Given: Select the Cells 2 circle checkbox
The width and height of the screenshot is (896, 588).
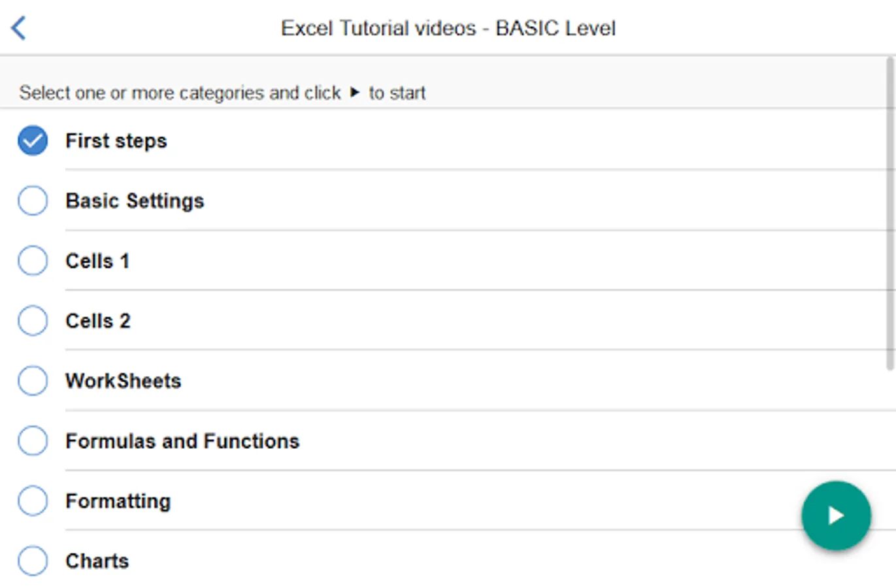Looking at the screenshot, I should click(33, 321).
